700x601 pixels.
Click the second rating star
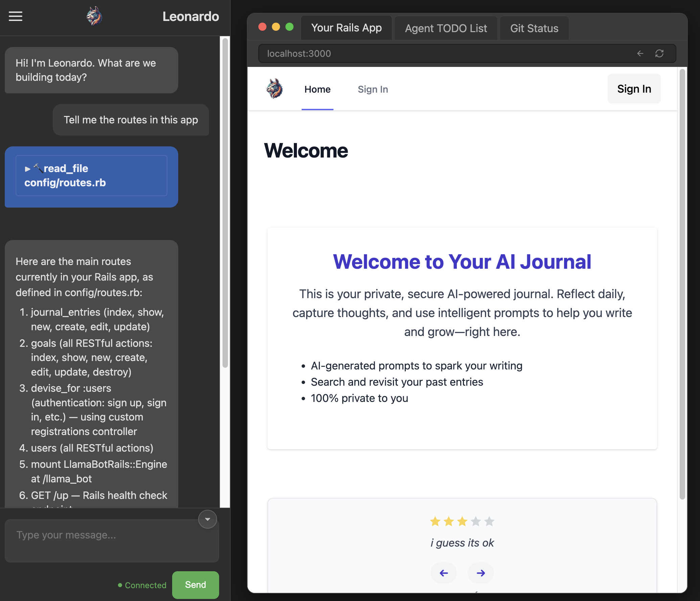pos(449,522)
